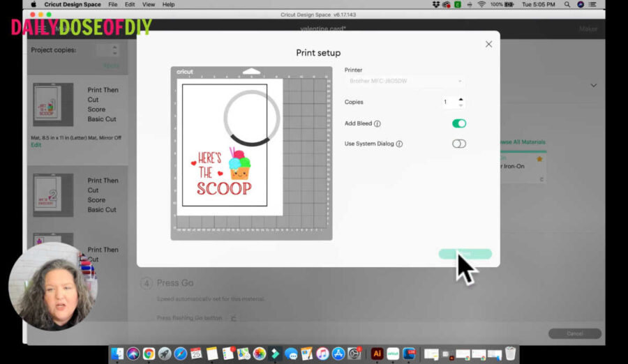The image size is (628, 364).
Task: Click the battery status icon
Action: 509,4
